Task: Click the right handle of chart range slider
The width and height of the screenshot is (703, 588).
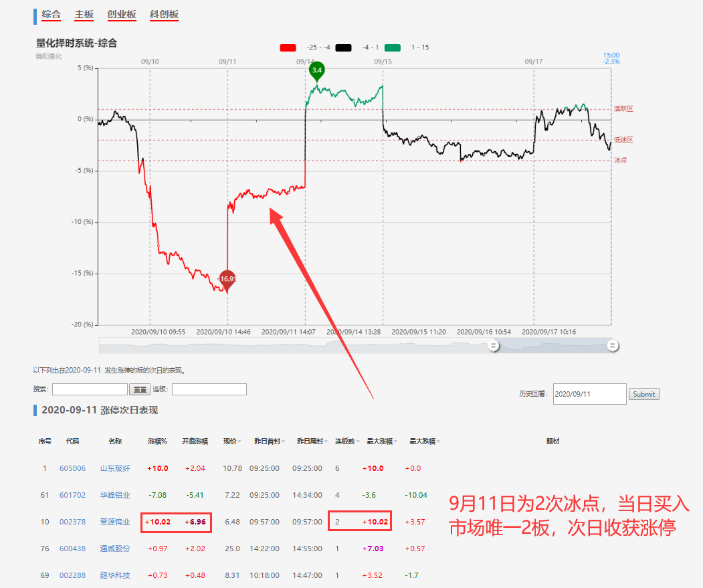Action: coord(612,345)
